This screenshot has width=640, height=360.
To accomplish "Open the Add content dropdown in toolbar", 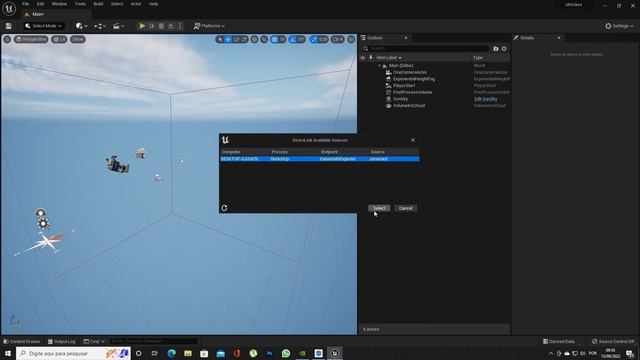I will [81, 26].
